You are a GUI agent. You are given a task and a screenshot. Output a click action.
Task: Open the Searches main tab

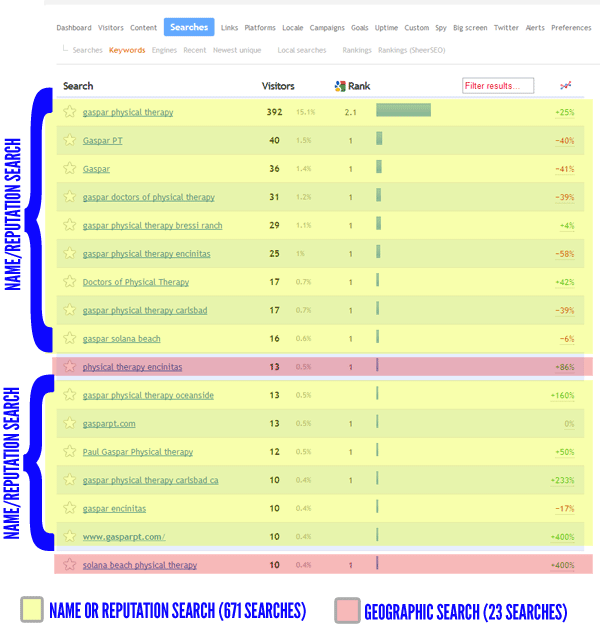tap(189, 27)
